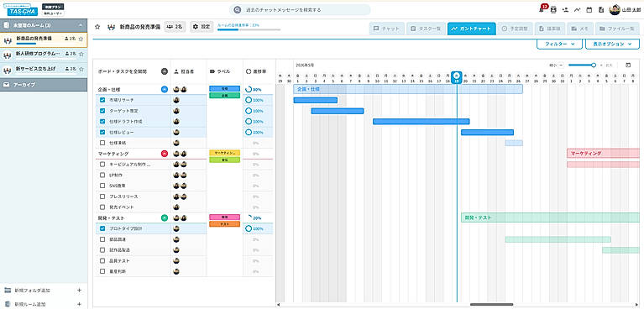
Task: Collapse the 企画・仕様 board with blue chevron
Action: coord(165,89)
